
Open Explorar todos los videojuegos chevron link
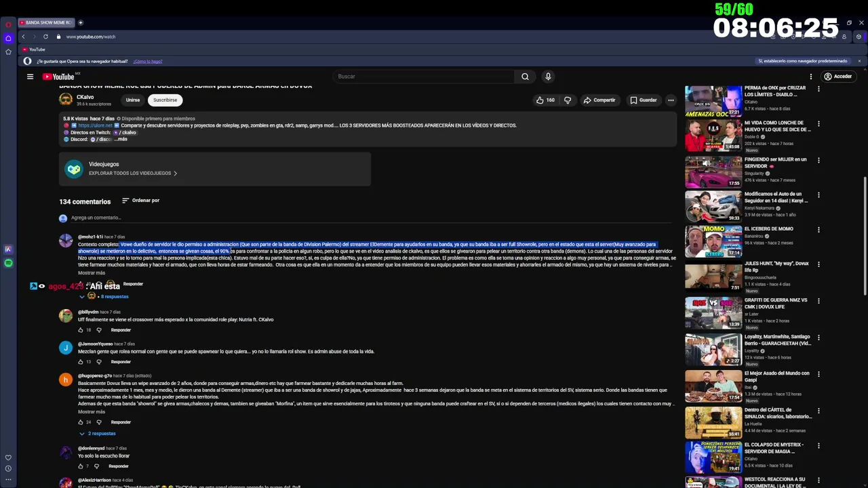133,174
